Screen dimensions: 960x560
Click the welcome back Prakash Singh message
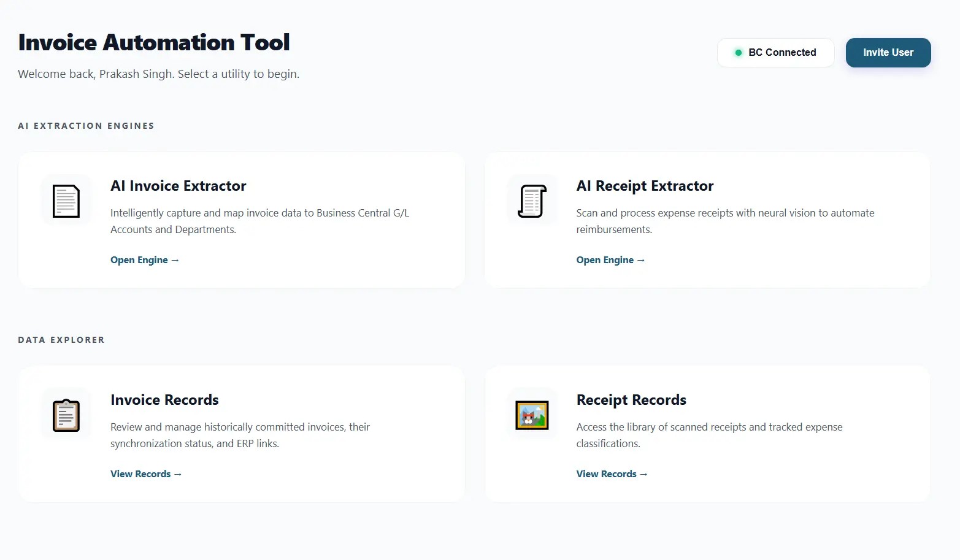click(x=158, y=74)
